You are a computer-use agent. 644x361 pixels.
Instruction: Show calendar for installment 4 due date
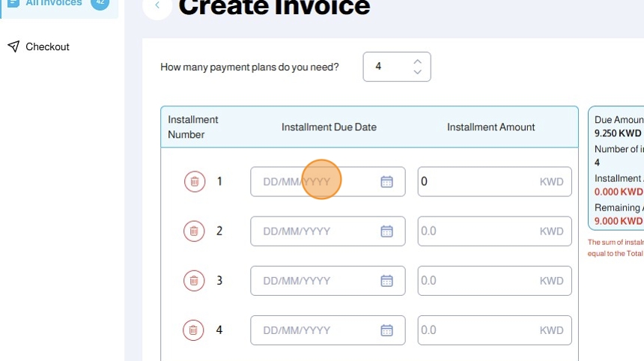[386, 330]
